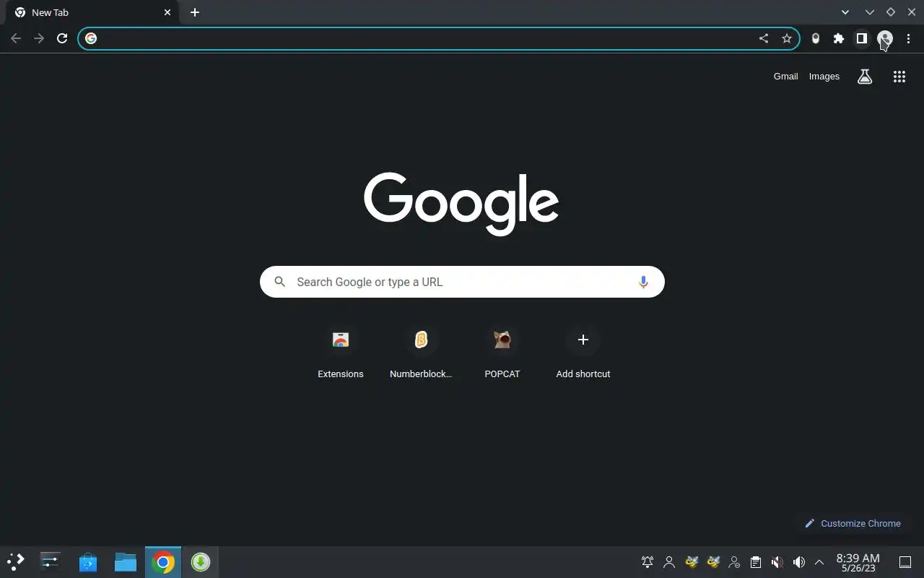Show the Chrome side panel
The image size is (924, 578).
tap(862, 38)
